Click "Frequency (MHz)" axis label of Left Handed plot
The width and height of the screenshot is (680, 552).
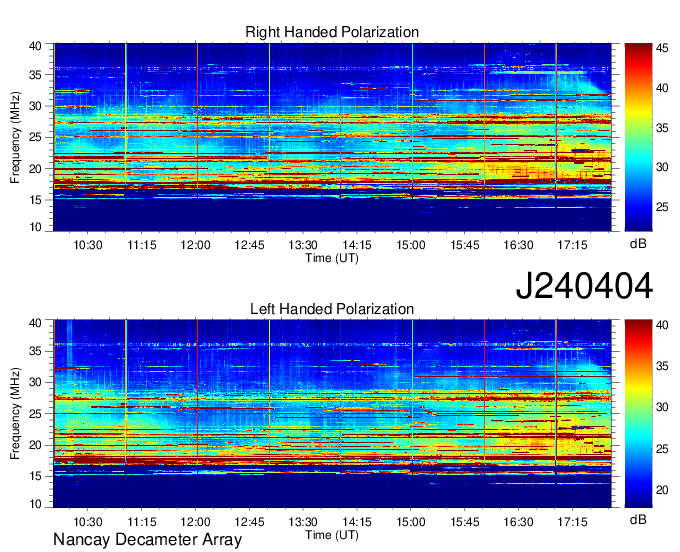(x=15, y=414)
